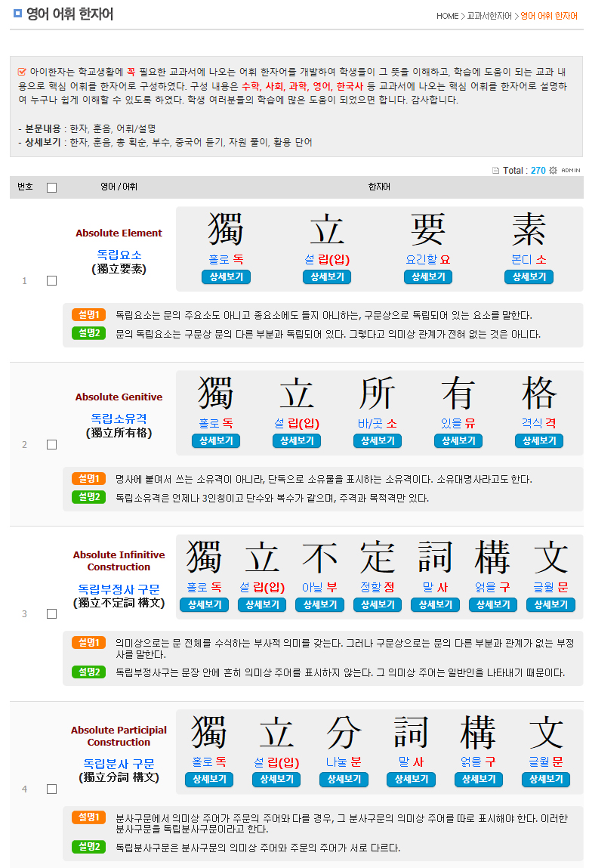The height and width of the screenshot is (868, 589).
Task: Click the 독립요소 vocabulary link
Action: click(x=119, y=255)
